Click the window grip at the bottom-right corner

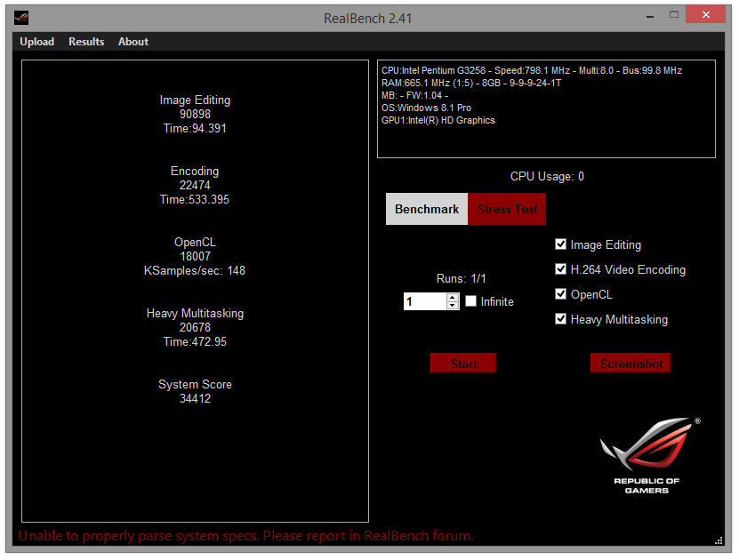pyautogui.click(x=719, y=540)
